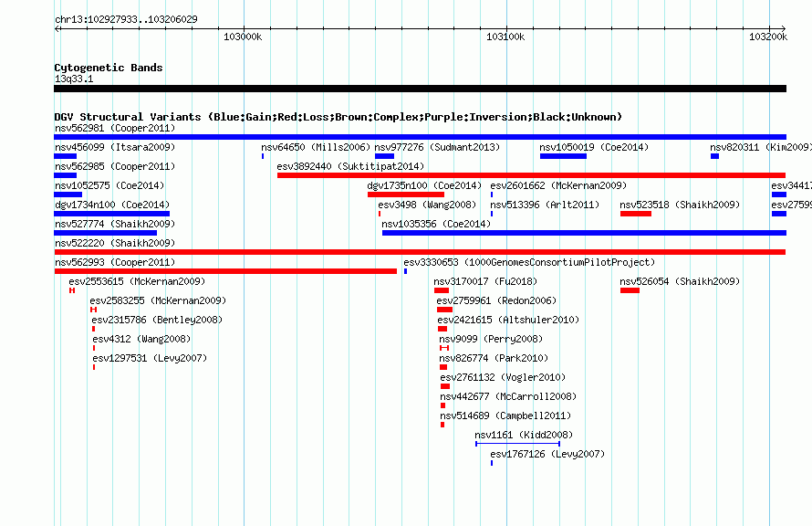Click the blue nsv977276 gain bar
The image size is (812, 526).
tap(384, 156)
